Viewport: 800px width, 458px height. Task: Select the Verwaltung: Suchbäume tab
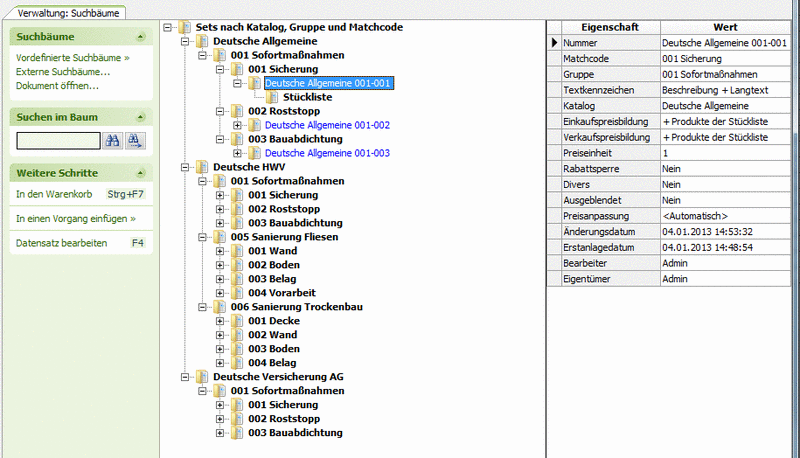pos(68,13)
